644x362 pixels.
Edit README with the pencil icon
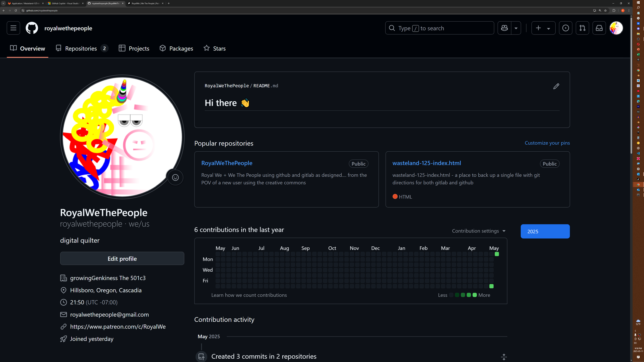click(556, 86)
